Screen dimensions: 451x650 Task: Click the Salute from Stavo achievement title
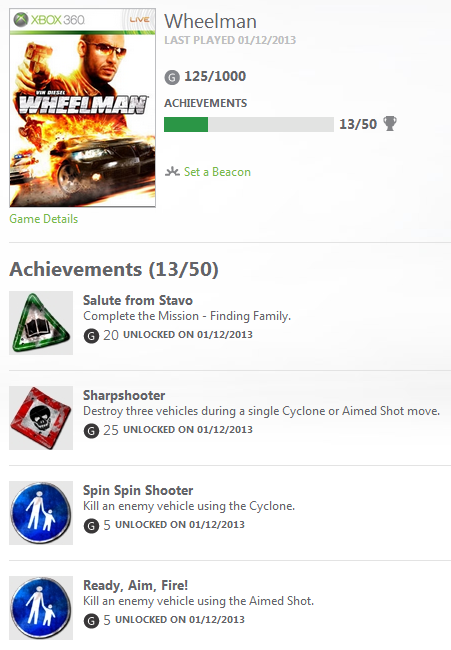tap(138, 300)
